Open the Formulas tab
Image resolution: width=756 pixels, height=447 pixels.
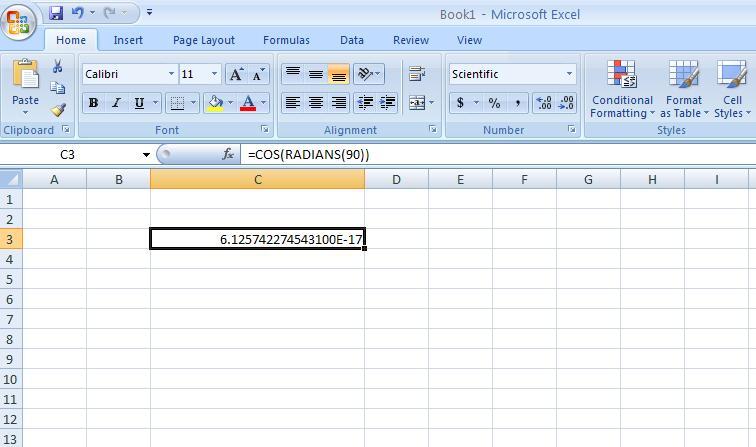coord(286,40)
